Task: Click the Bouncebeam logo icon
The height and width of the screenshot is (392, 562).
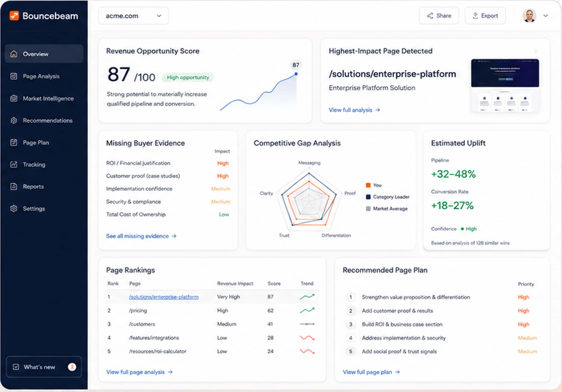Action: (x=14, y=16)
